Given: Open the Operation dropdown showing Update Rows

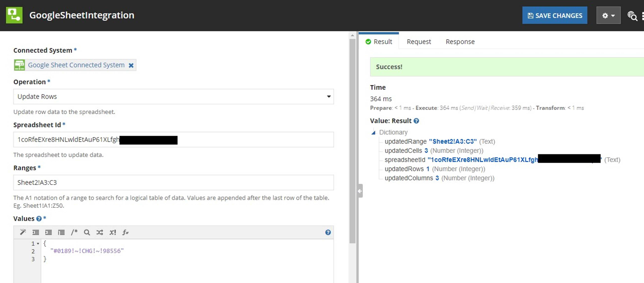Looking at the screenshot, I should [x=174, y=97].
